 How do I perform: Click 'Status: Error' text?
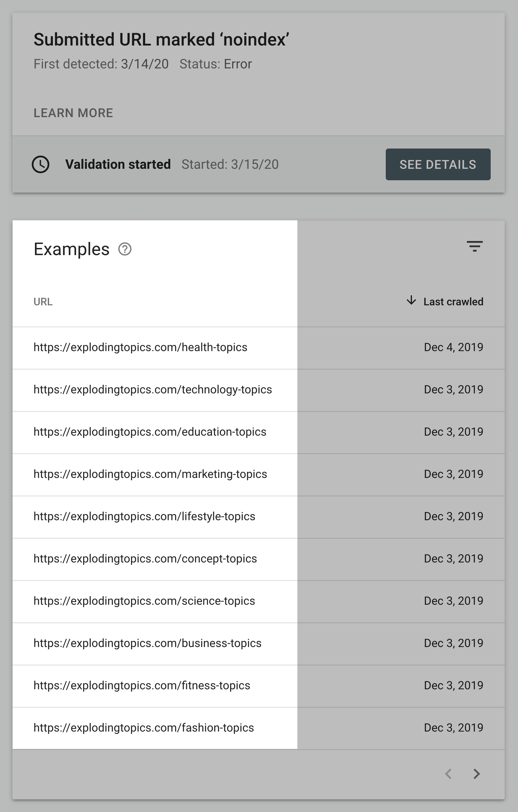(x=216, y=64)
